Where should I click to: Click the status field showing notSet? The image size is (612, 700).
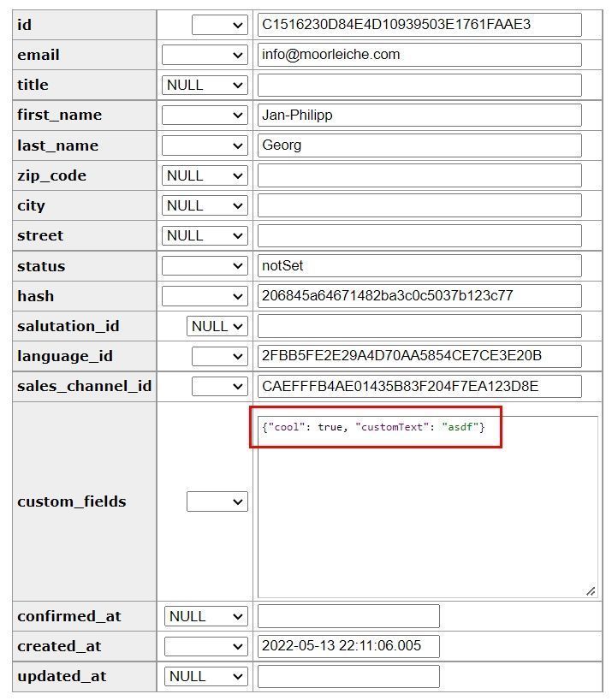point(419,266)
